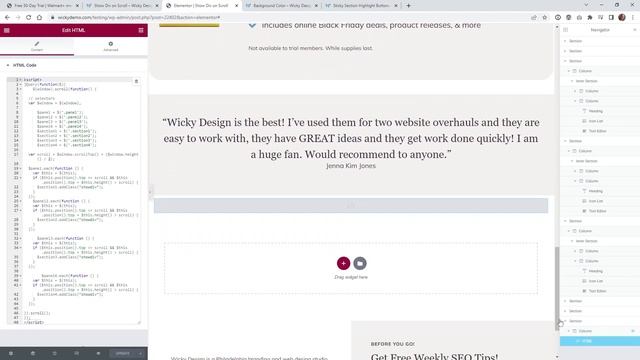Open a new browser tab
The width and height of the screenshot is (640, 360).
tap(408, 6)
